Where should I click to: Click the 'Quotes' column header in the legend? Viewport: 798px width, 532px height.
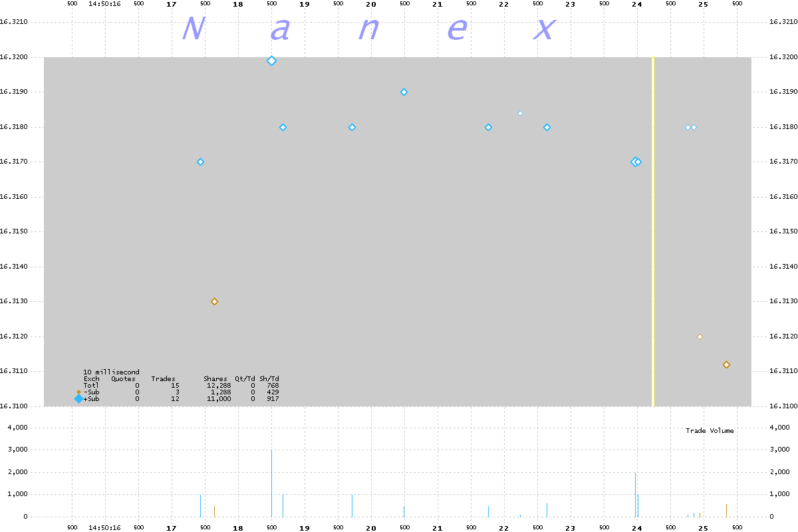click(x=123, y=378)
